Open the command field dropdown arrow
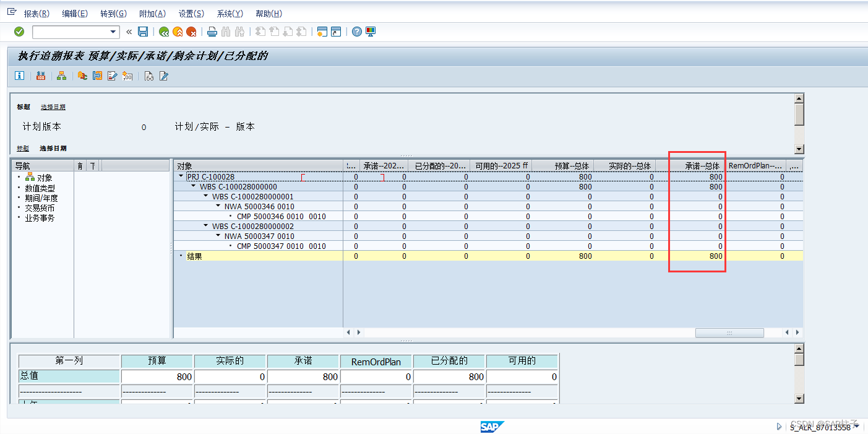This screenshot has width=868, height=434. [113, 32]
